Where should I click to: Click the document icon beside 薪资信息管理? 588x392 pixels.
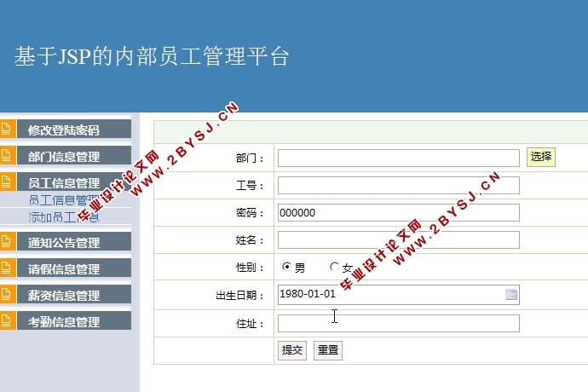(x=6, y=294)
